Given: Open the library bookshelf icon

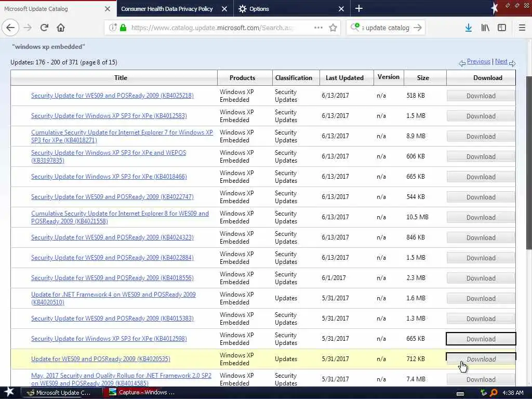Looking at the screenshot, I should point(485,28).
